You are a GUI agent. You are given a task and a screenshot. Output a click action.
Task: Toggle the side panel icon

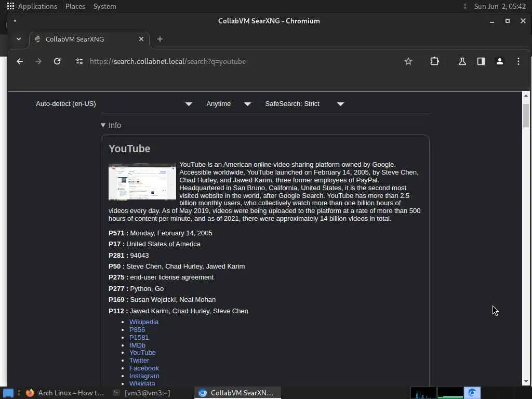(481, 61)
